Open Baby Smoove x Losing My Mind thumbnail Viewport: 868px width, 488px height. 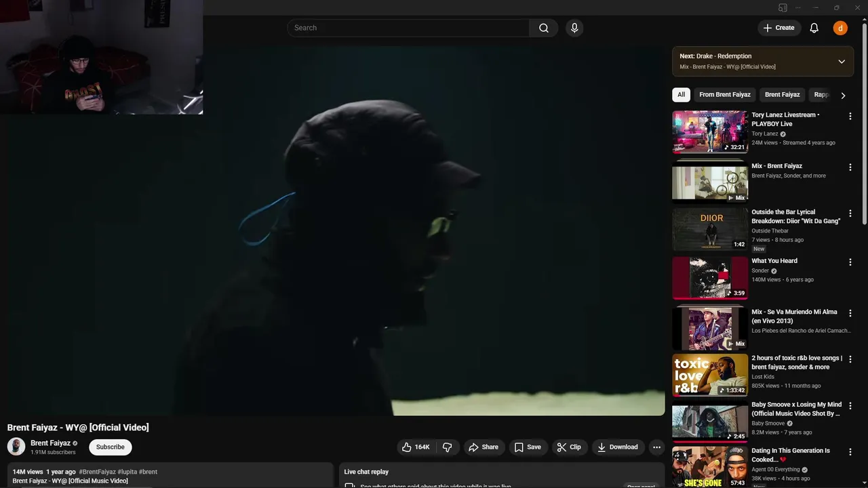(x=710, y=422)
